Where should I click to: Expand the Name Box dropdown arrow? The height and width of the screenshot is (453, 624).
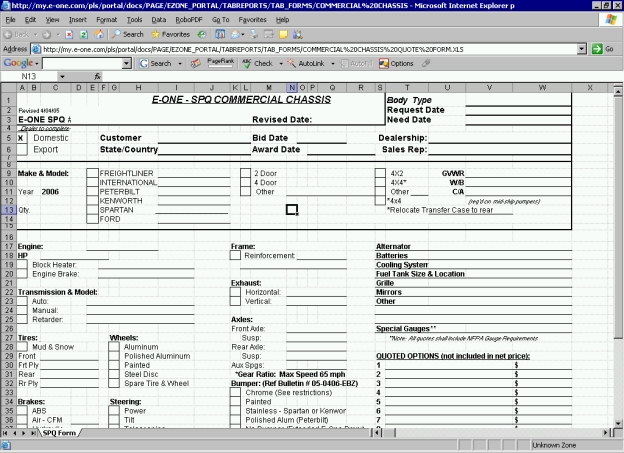(x=62, y=76)
